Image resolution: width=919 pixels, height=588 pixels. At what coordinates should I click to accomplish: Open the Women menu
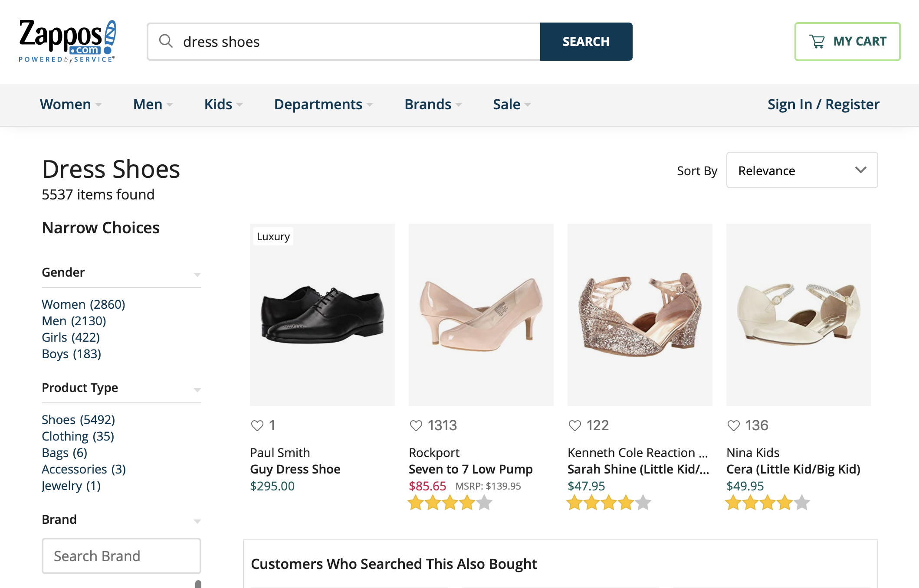tap(71, 105)
